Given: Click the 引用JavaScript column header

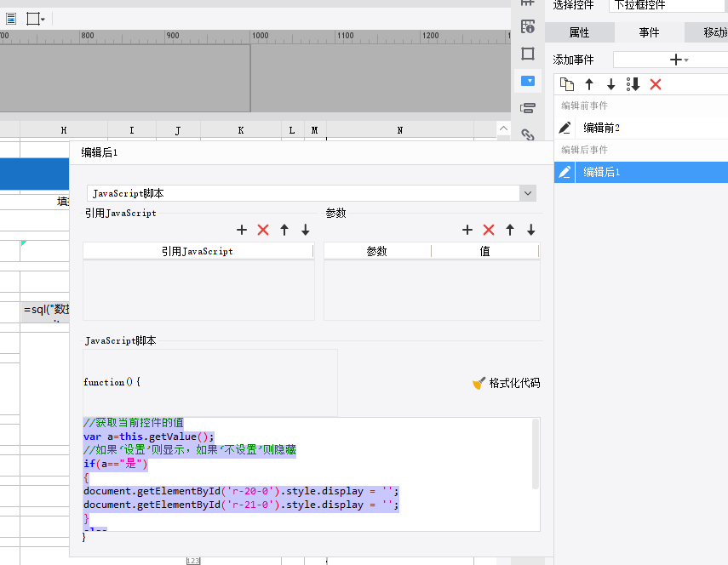Looking at the screenshot, I should coord(198,251).
